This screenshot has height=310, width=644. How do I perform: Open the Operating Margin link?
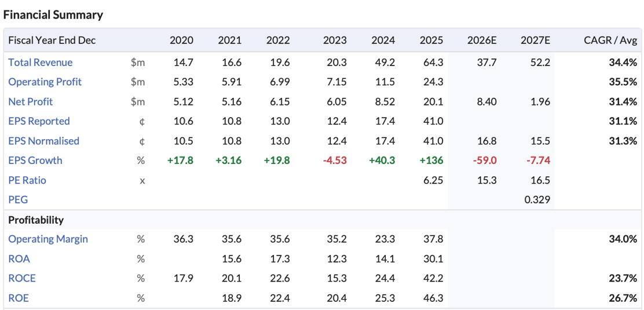pos(48,239)
